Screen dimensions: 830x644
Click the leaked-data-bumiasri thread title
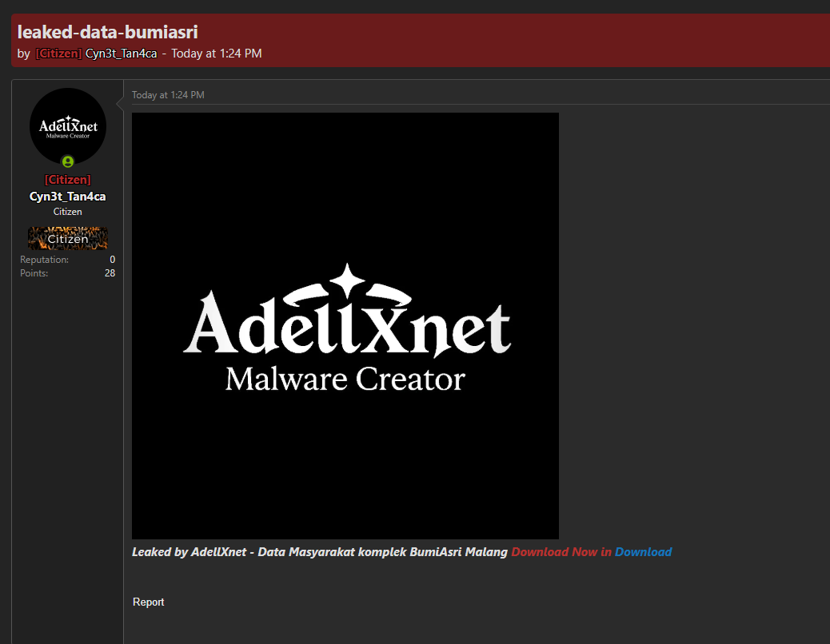coord(107,32)
